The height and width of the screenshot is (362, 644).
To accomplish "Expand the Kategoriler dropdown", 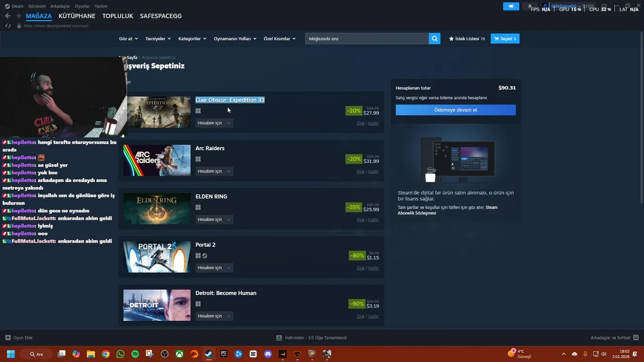I will [x=192, y=39].
